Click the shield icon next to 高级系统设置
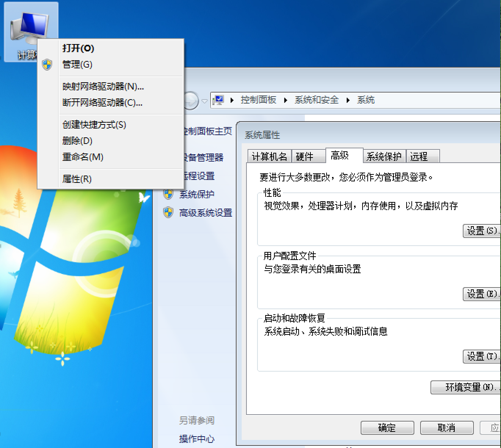 168,212
